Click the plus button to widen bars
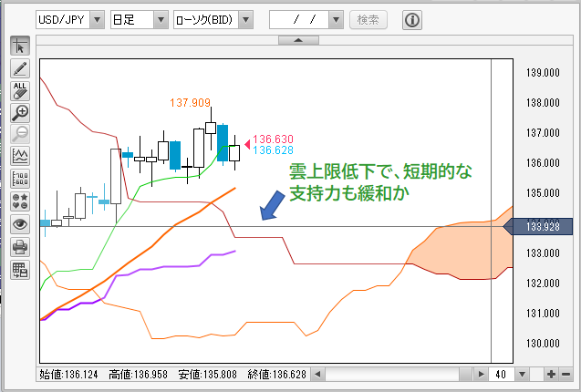 551,374
